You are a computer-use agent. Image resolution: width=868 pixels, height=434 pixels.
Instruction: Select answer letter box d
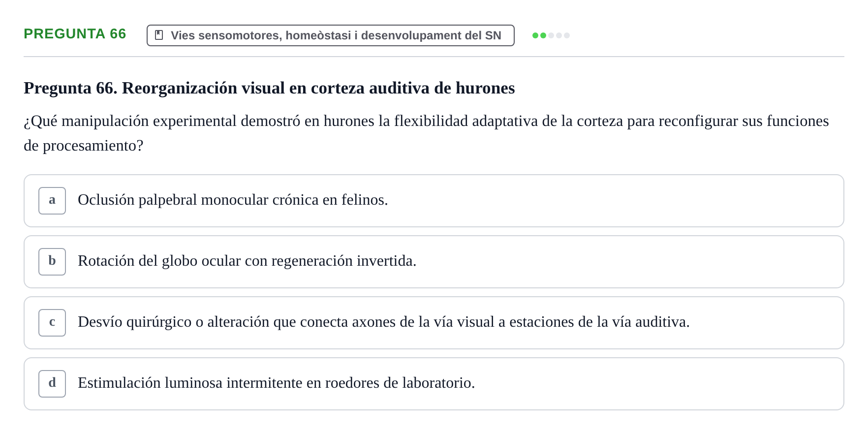point(52,384)
